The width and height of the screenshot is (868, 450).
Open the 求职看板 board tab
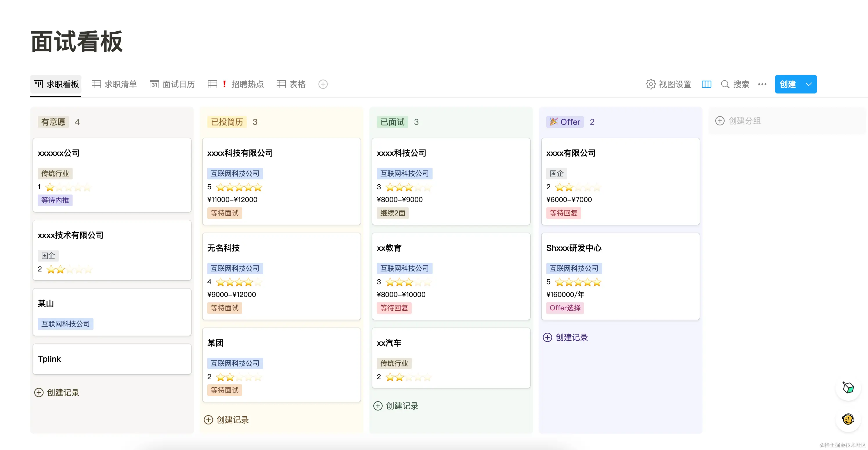[x=56, y=84]
